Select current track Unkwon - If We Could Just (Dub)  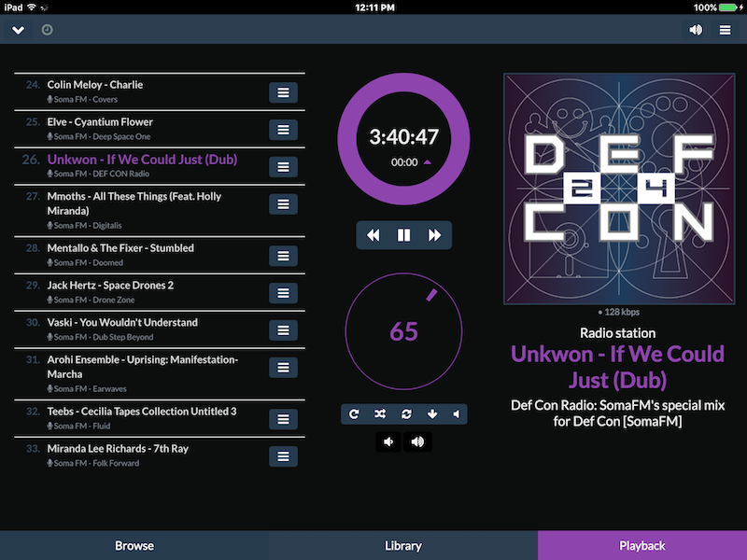click(142, 160)
